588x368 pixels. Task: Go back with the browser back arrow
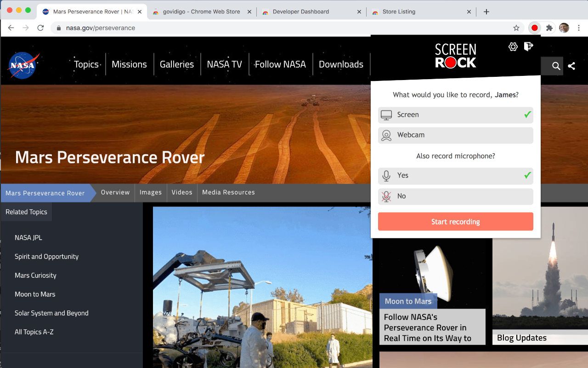[11, 28]
